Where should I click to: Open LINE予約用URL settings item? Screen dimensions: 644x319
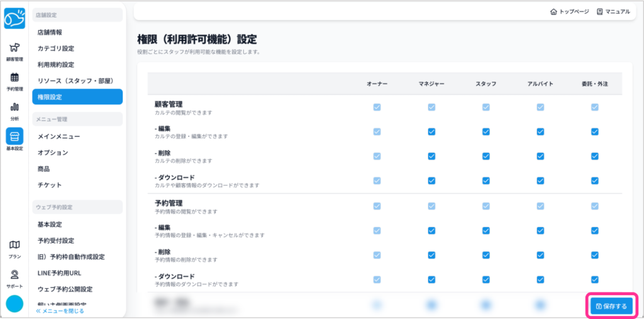pyautogui.click(x=59, y=273)
